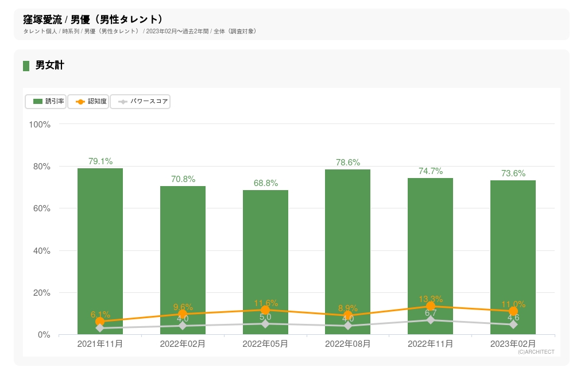Screen dimensions: 588x375
Task: Click gray diamond power score marker 2022年11月
Action: 431,320
